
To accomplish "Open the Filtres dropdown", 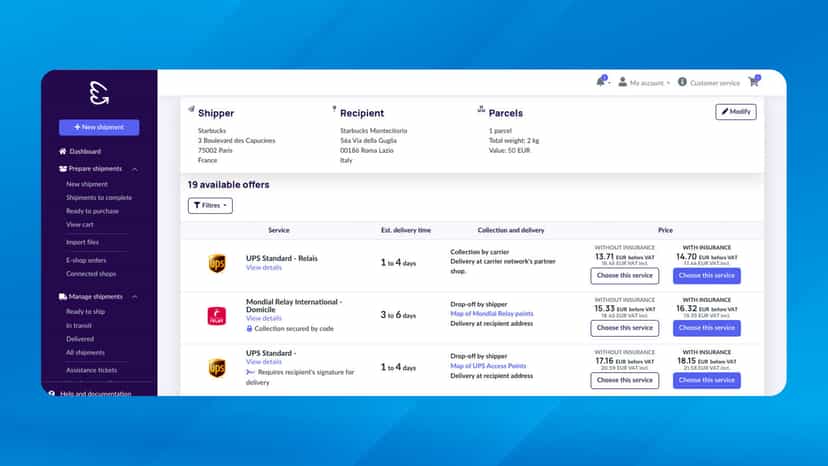I will tap(210, 206).
